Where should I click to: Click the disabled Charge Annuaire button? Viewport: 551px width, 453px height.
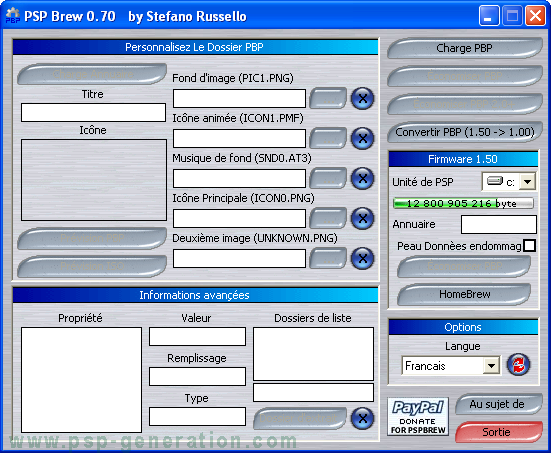92,74
